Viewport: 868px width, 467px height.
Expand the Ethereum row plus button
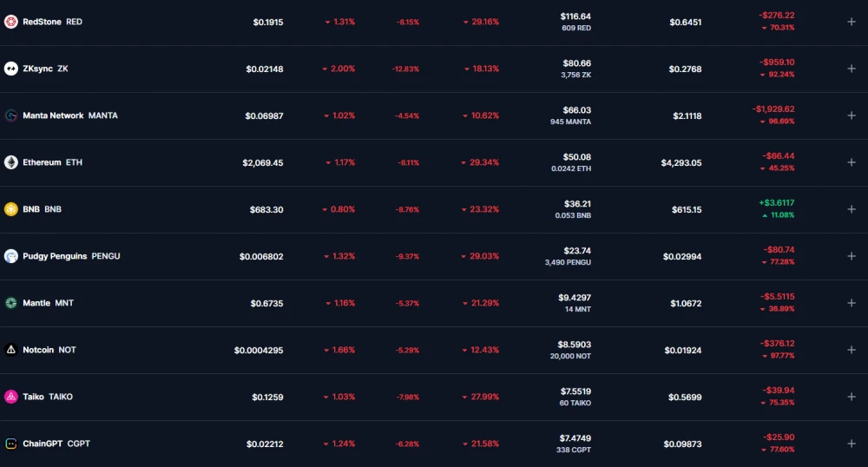point(851,162)
